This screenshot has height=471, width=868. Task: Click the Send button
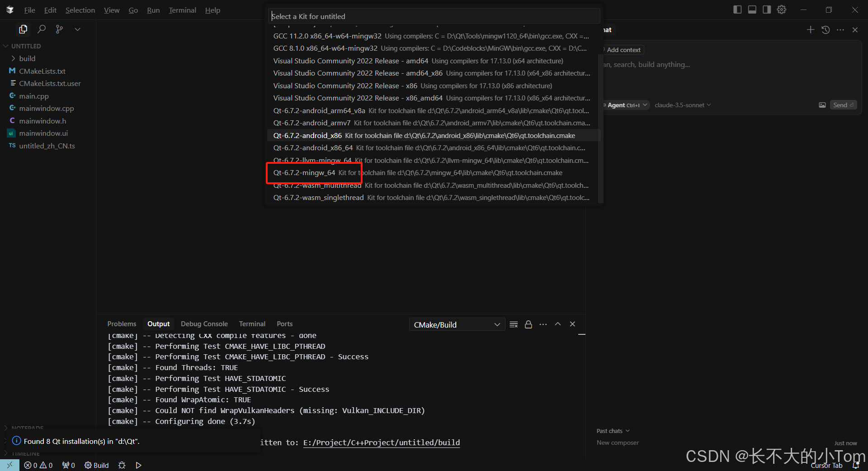(843, 105)
